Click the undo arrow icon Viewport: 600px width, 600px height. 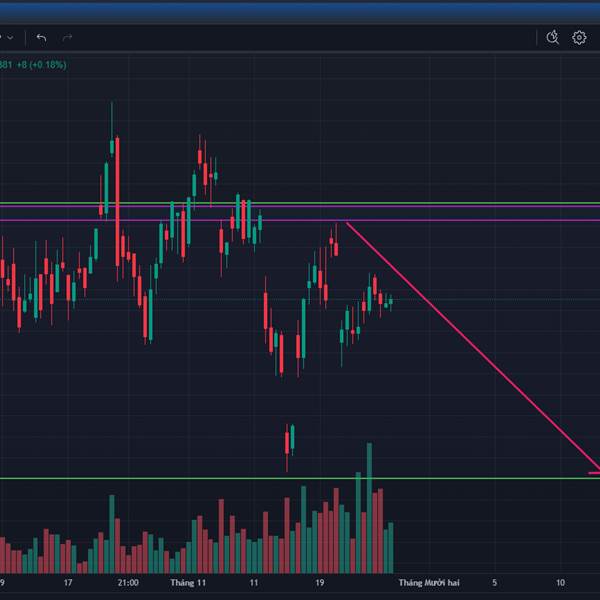pyautogui.click(x=41, y=38)
